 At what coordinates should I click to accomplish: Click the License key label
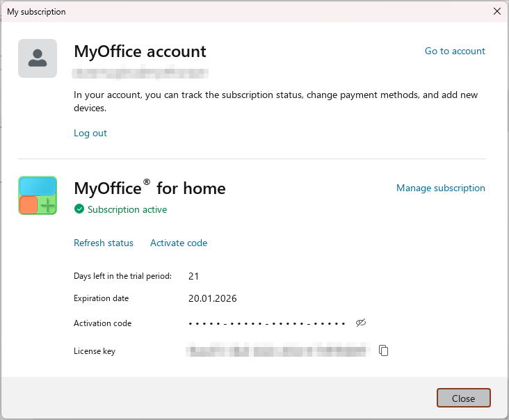pyautogui.click(x=95, y=351)
